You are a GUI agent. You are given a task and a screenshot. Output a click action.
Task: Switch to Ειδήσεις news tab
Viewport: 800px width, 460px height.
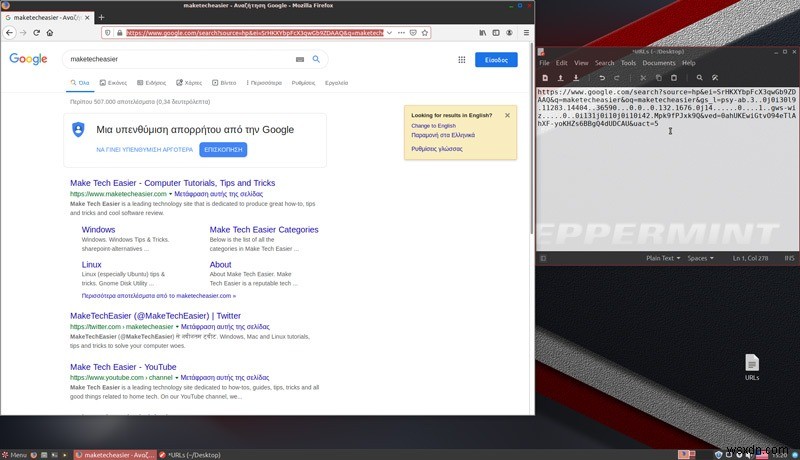coord(152,83)
